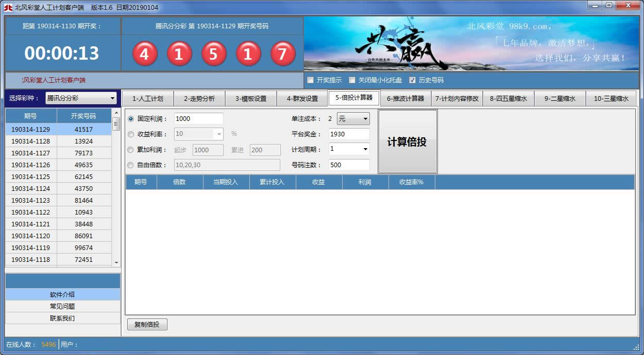Click the 当期投入 column header
644x355 pixels.
226,182
